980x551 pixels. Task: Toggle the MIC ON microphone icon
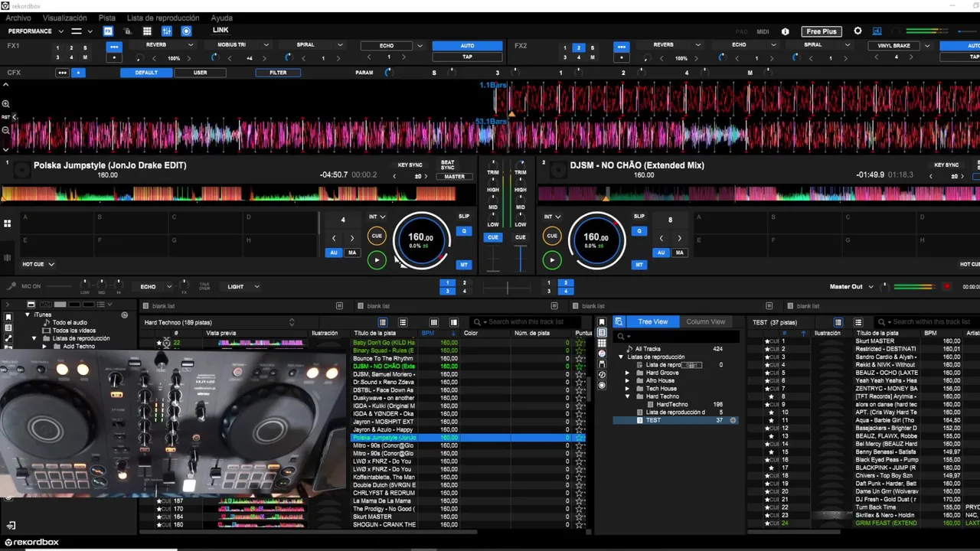click(x=11, y=286)
